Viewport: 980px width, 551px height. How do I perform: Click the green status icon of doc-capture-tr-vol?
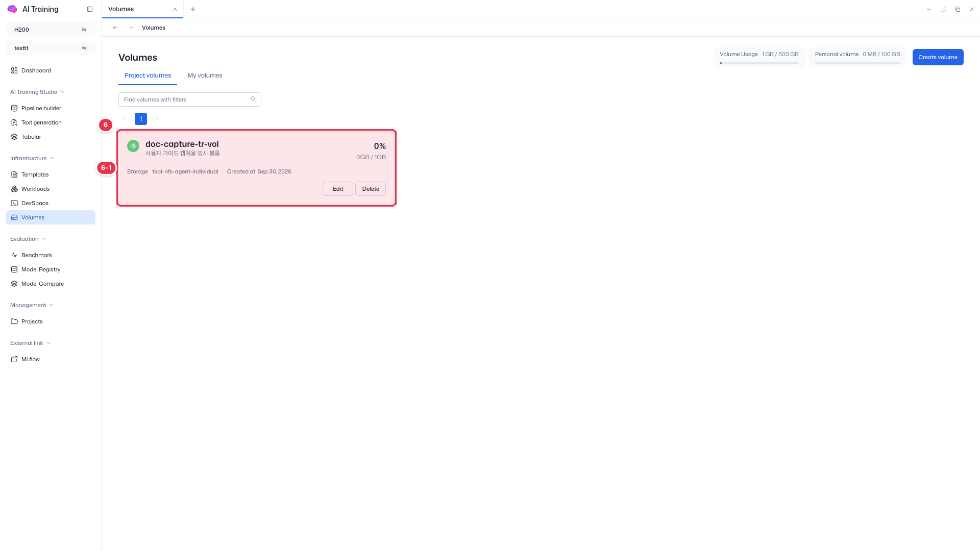tap(133, 146)
